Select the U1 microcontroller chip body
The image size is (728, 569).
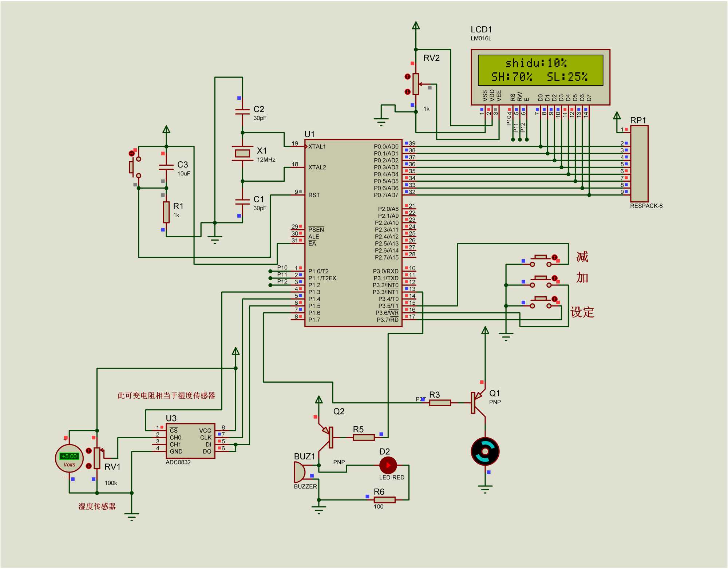coord(353,233)
